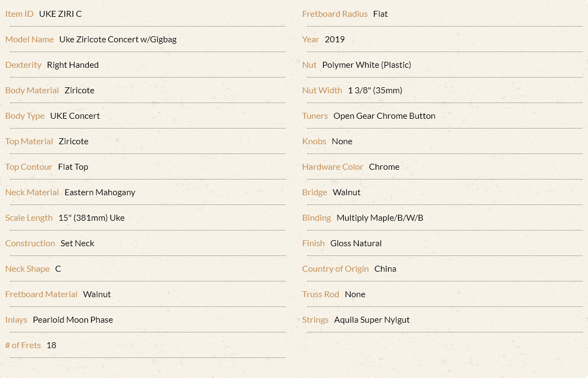This screenshot has height=378, width=588.
Task: Select the Aquila Super Nylgut strings value
Action: coord(372,320)
